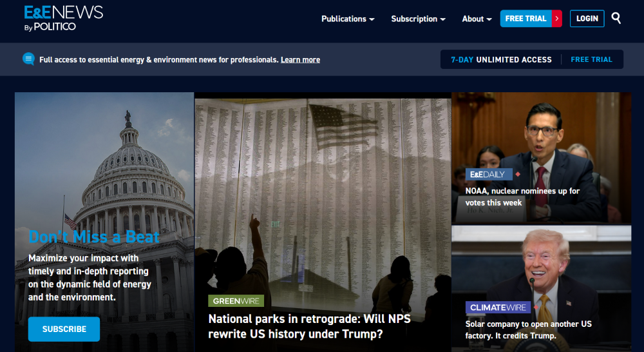Click the LOGIN button
The image size is (644, 352).
tap(587, 19)
